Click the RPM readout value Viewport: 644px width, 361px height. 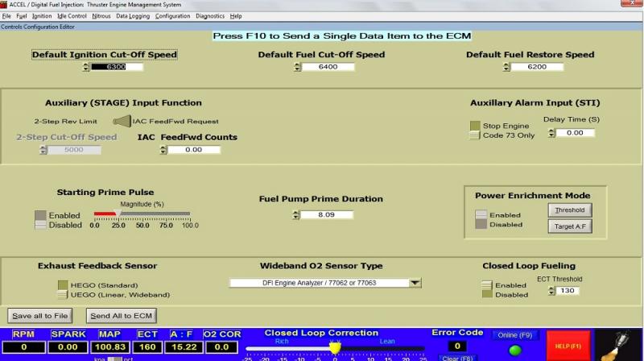click(x=24, y=347)
